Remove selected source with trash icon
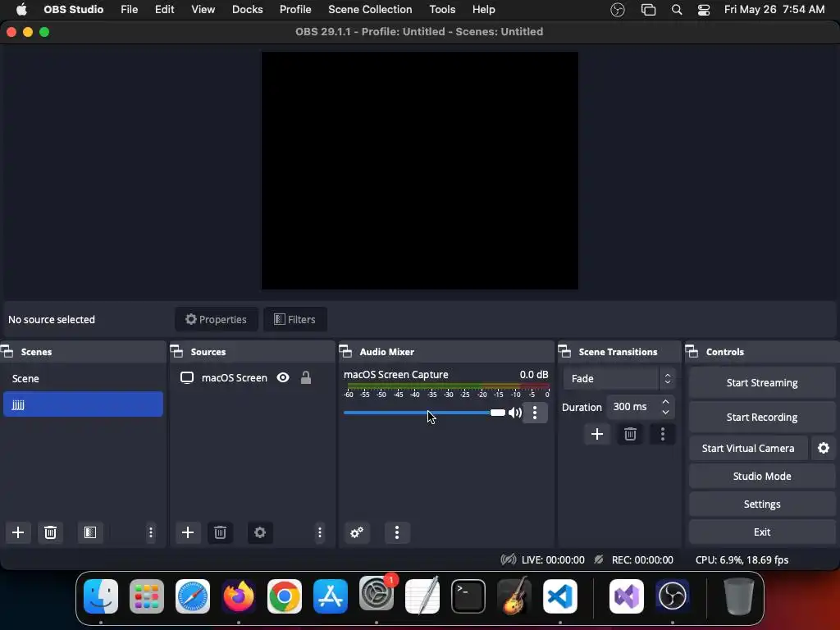Viewport: 840px width, 630px height. 220,532
